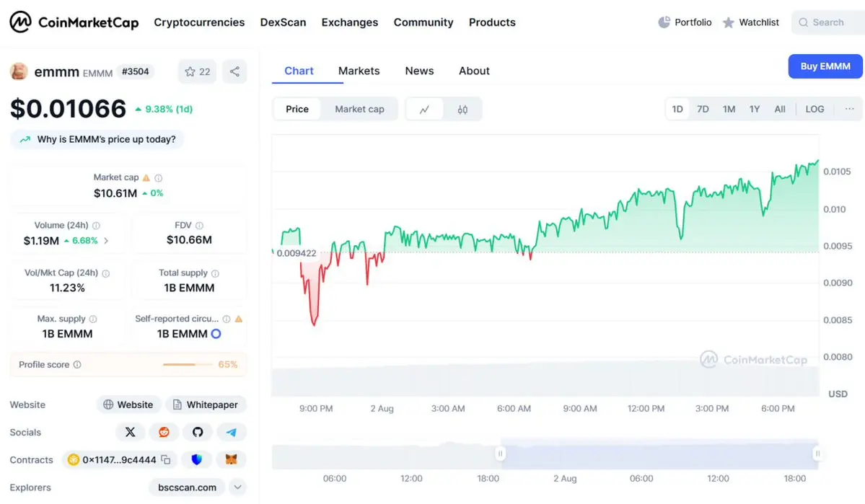Open the DexScan menu item
This screenshot has width=865, height=504.
[283, 22]
